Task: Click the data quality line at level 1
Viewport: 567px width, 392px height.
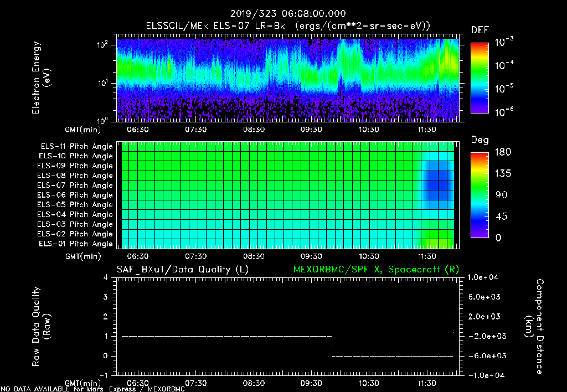Action: (226, 336)
